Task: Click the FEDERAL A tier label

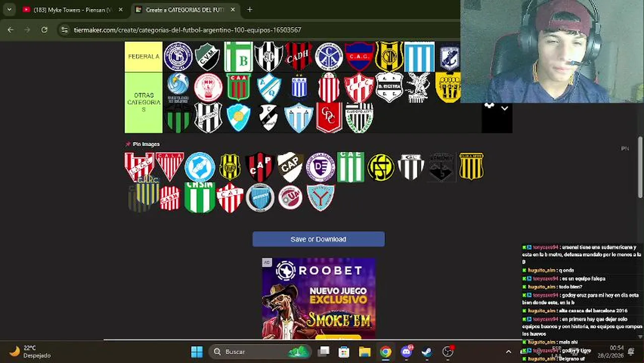Action: tap(144, 56)
